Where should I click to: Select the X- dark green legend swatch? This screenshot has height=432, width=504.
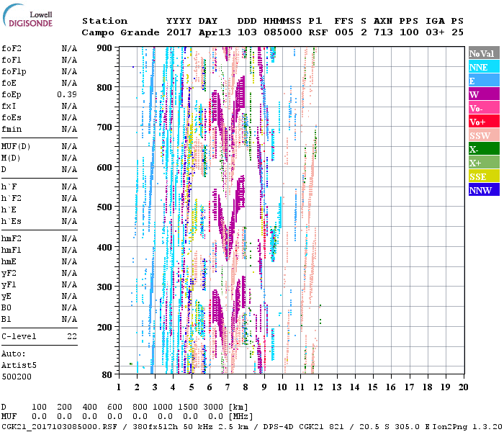point(484,149)
